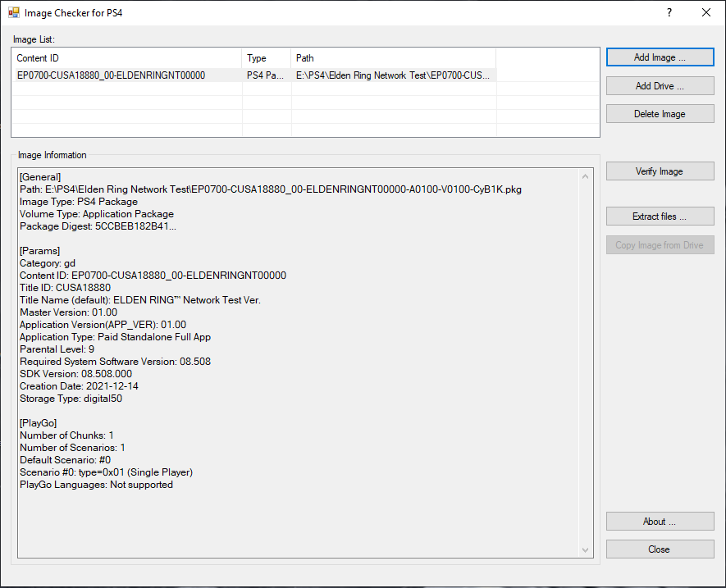The width and height of the screenshot is (726, 588).
Task: Click 'Required System Software Version: 08.508'
Action: click(x=116, y=362)
